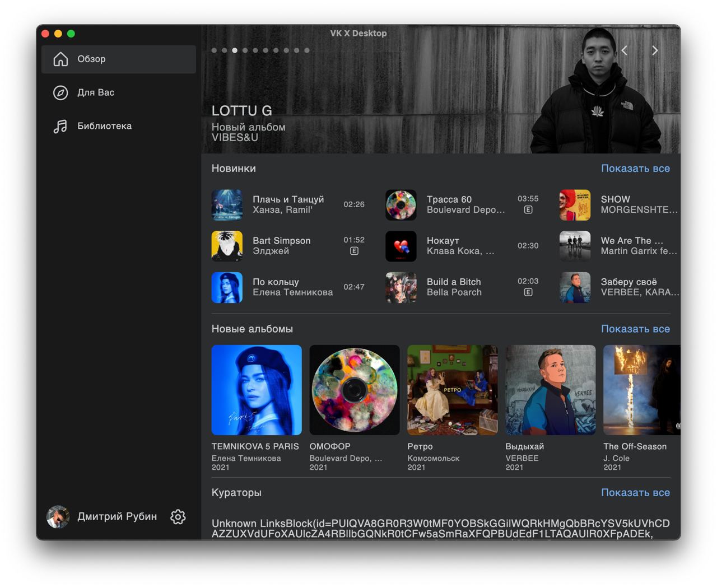
Task: Click the Библиотека music note icon
Action: pyautogui.click(x=60, y=126)
